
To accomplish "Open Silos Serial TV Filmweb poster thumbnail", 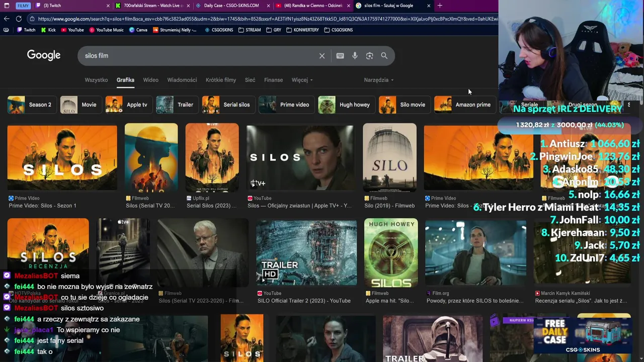I will click(x=151, y=158).
